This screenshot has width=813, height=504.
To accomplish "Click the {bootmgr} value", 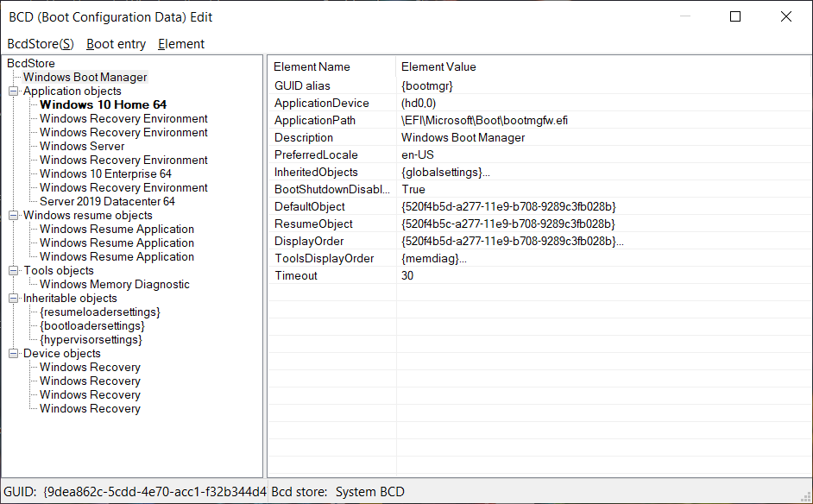I will pos(426,85).
